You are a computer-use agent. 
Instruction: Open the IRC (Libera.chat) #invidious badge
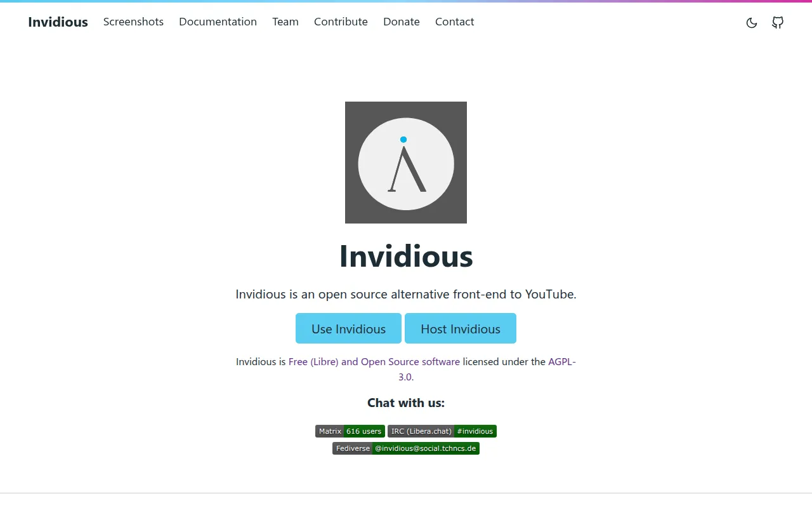coord(442,431)
